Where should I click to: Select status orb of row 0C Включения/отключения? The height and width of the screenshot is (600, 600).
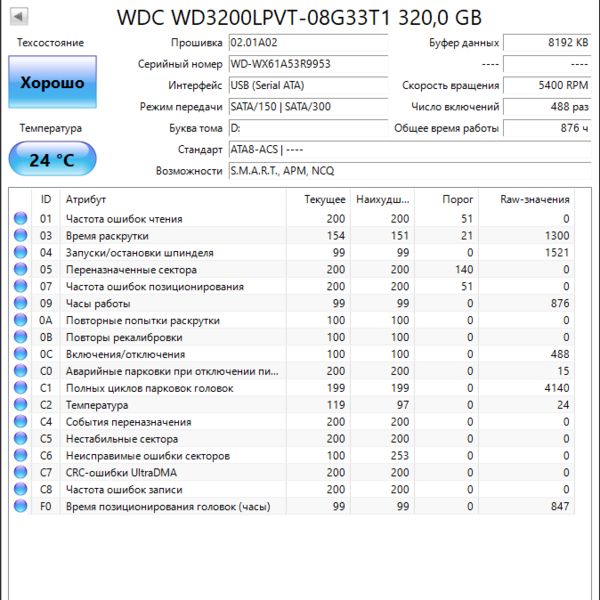(x=21, y=354)
